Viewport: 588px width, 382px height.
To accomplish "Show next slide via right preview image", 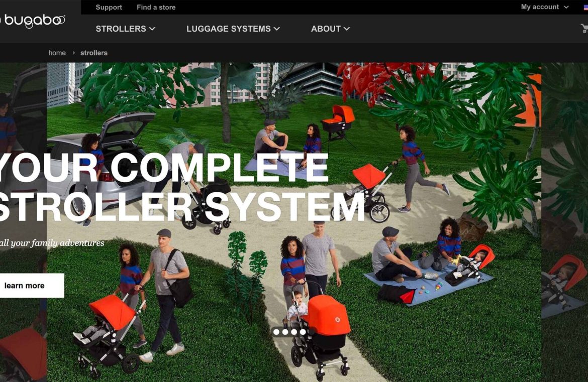I will [565, 222].
